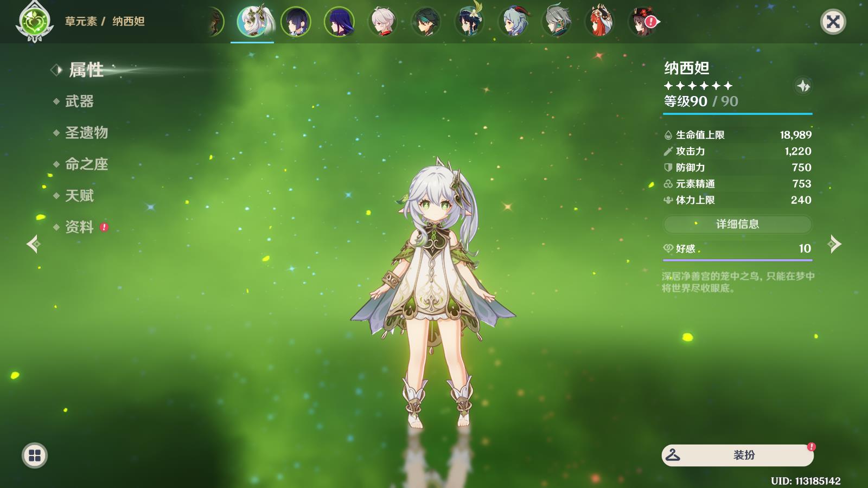Switch to the short dark-blue-haired character portrait
The width and height of the screenshot is (868, 488).
[x=296, y=22]
